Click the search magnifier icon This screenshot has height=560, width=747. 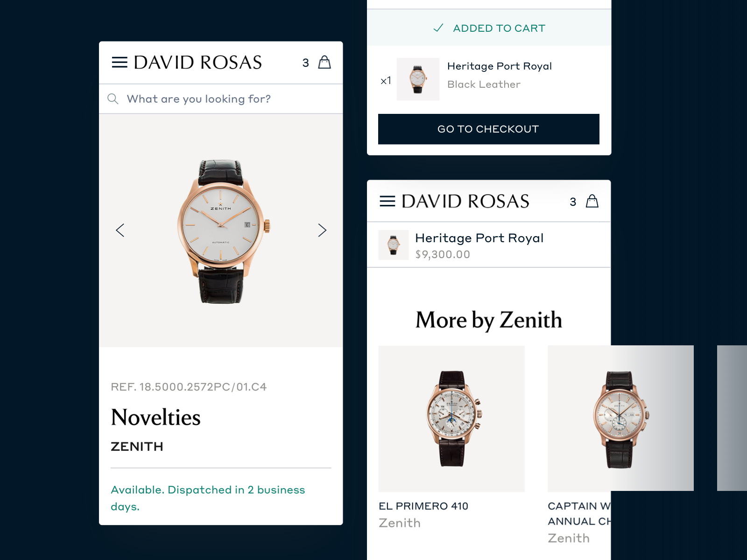(x=113, y=99)
